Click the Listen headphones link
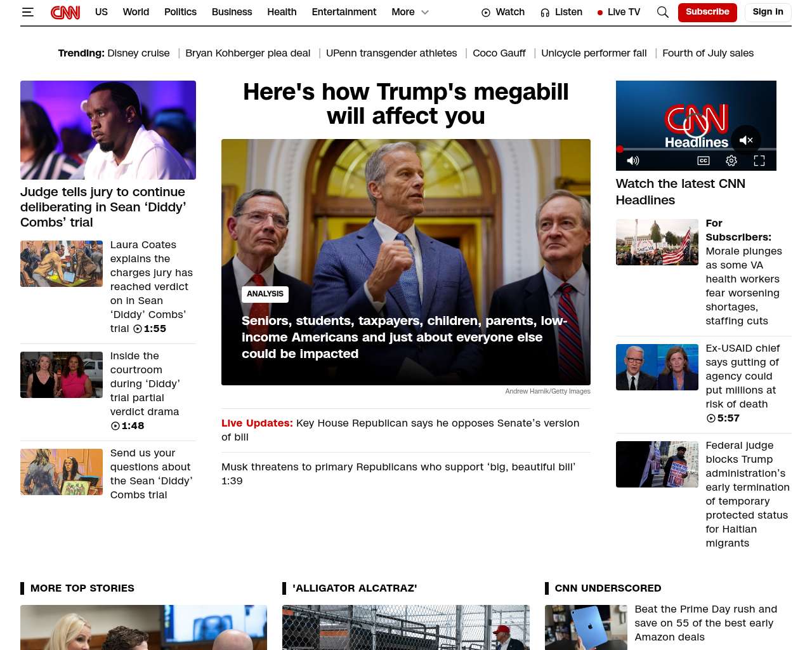Image resolution: width=812 pixels, height=650 pixels. (x=561, y=12)
